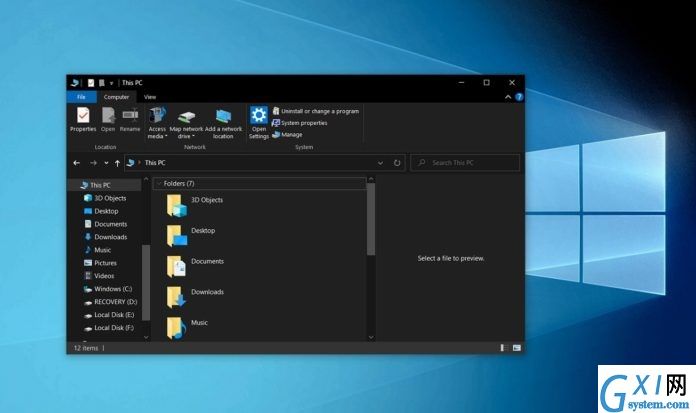Click the file list vertical scrollbar
696x413 pixels.
(371, 219)
